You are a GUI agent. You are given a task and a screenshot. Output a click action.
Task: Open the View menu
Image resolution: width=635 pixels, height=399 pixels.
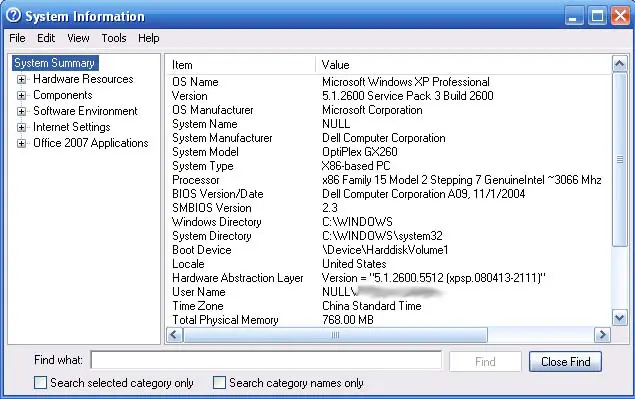pyautogui.click(x=78, y=38)
